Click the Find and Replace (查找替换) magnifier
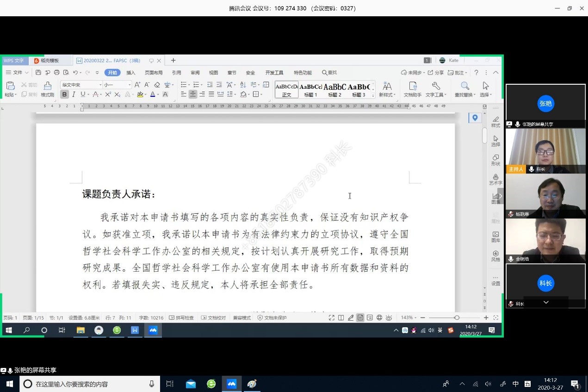 [x=464, y=86]
